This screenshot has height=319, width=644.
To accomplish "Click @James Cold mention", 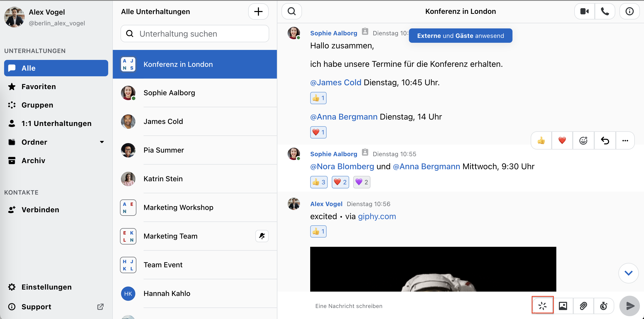I will (336, 82).
